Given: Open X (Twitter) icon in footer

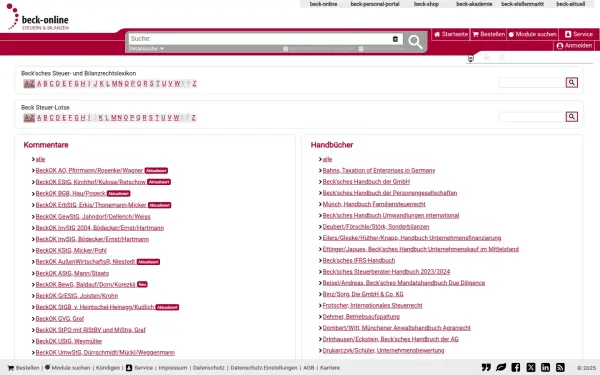Looking at the screenshot, I should pyautogui.click(x=531, y=367).
